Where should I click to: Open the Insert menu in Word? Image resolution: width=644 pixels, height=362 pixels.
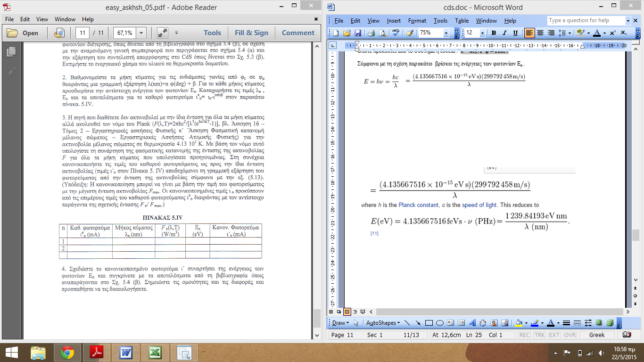tap(394, 21)
